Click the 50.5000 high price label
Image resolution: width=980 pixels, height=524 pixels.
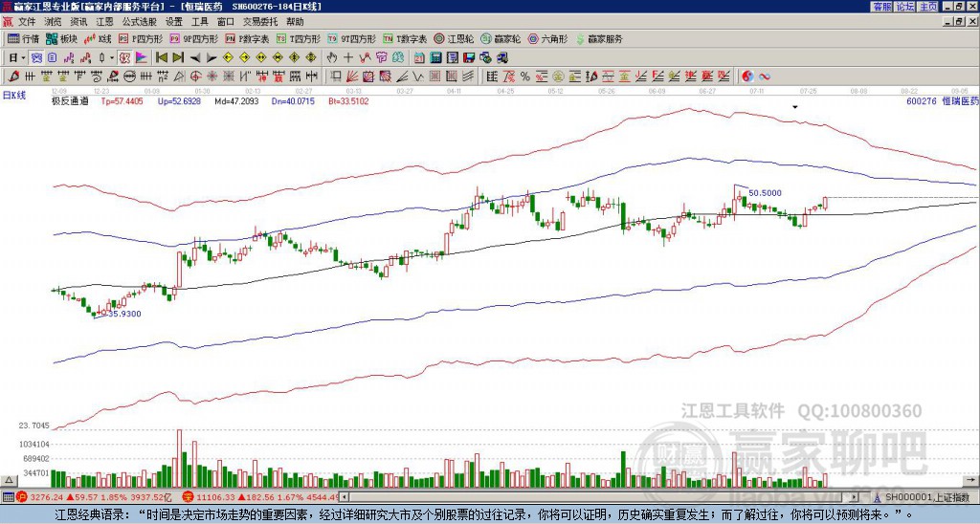point(765,193)
